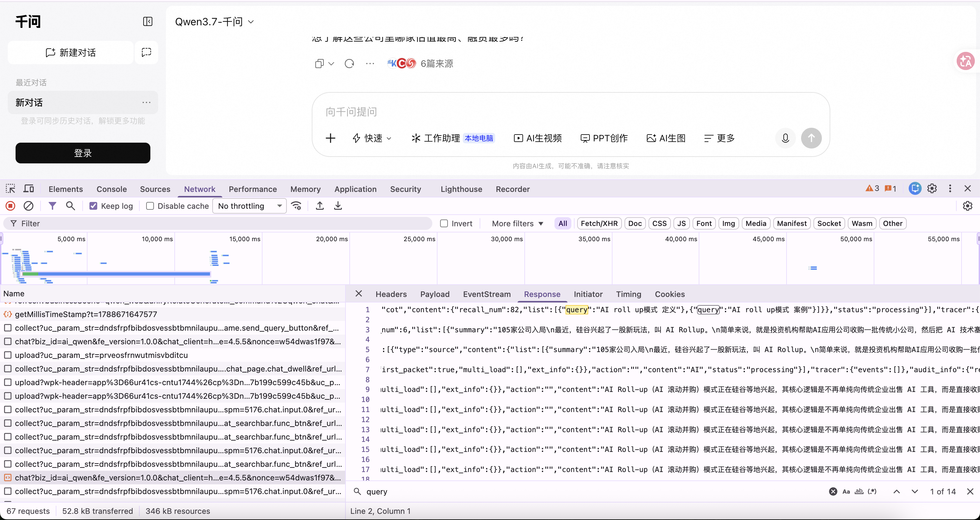Expand copy options chevron beside copy icon

331,64
